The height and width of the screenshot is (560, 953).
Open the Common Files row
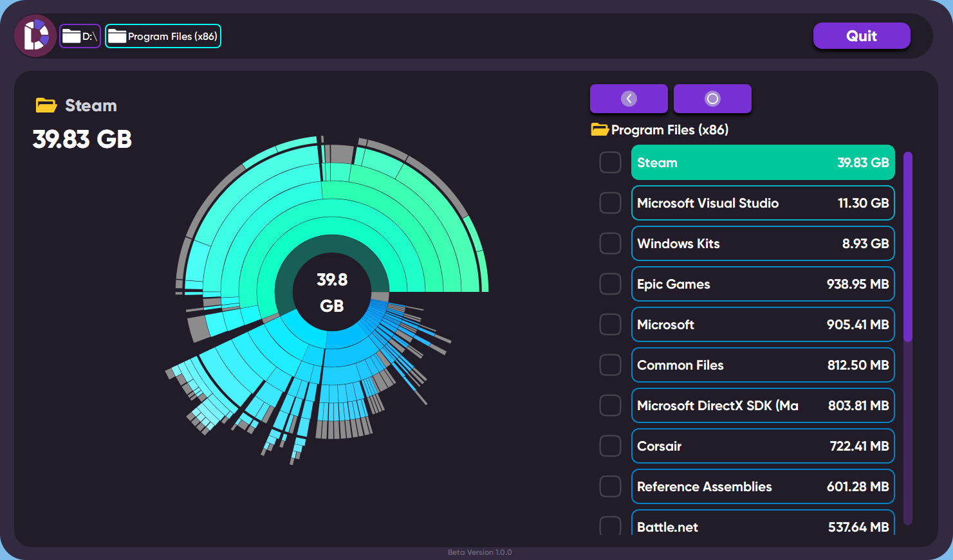coord(763,365)
